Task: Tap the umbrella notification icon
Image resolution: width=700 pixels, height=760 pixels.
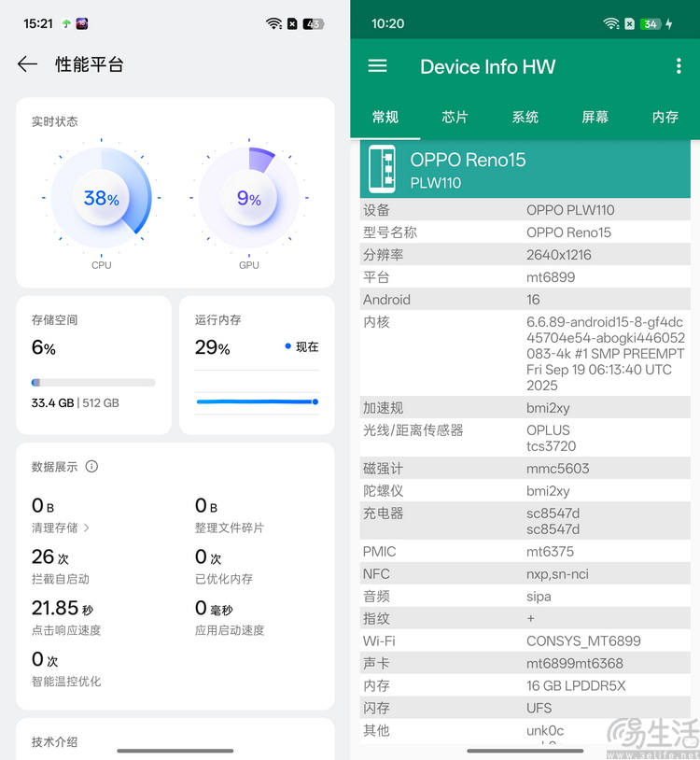Action: click(x=66, y=23)
